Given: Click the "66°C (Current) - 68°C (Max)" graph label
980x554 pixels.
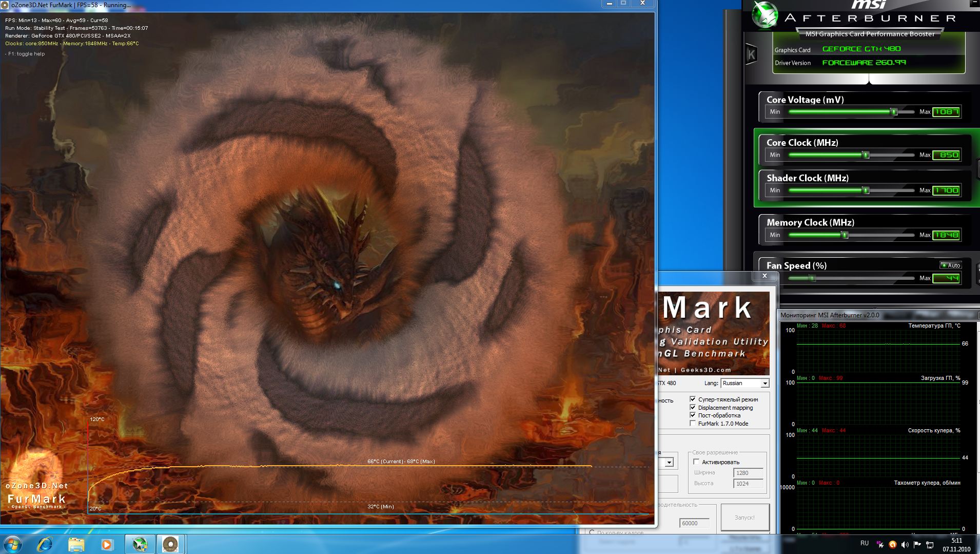Looking at the screenshot, I should [x=401, y=461].
